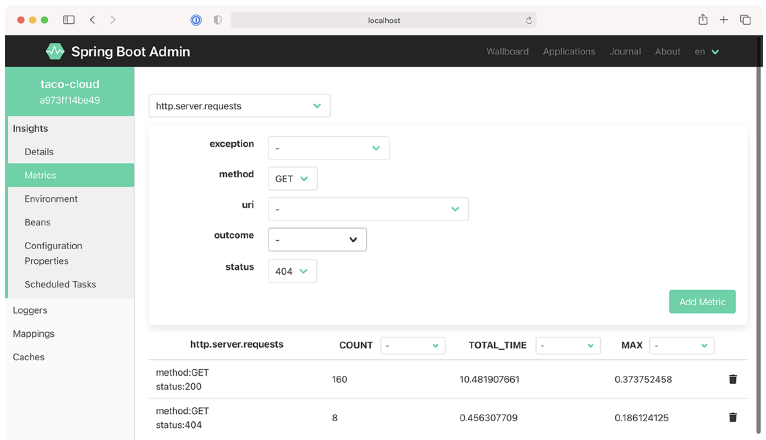The height and width of the screenshot is (440, 766).
Task: Click the Spring Boot Admin logo icon
Action: [x=55, y=51]
